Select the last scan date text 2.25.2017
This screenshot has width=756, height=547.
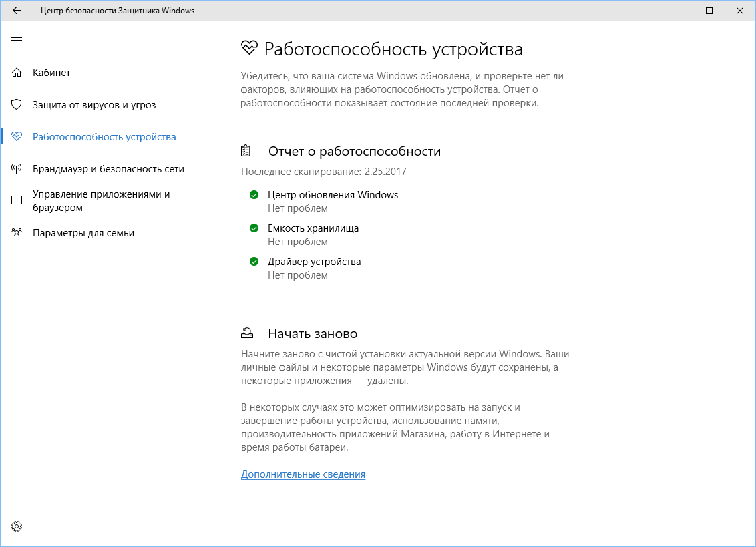(x=325, y=171)
